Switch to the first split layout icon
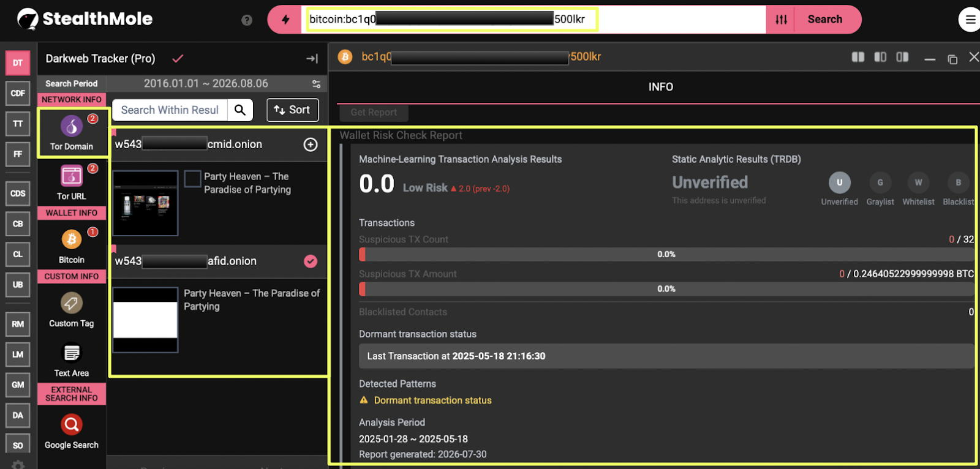Viewport: 980px width, 469px height. 858,57
